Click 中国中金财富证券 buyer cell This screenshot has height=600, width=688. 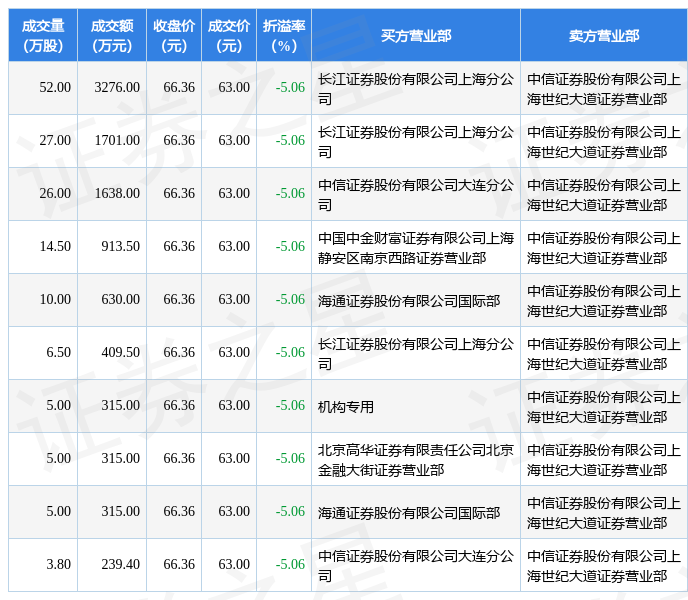(416, 248)
